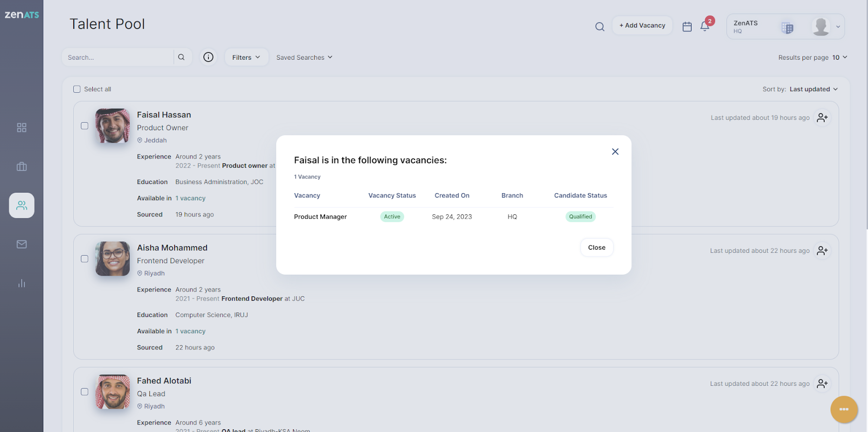
Task: Click the add-to-vacancy icon on Aisha Mohammed's card
Action: coord(822,251)
